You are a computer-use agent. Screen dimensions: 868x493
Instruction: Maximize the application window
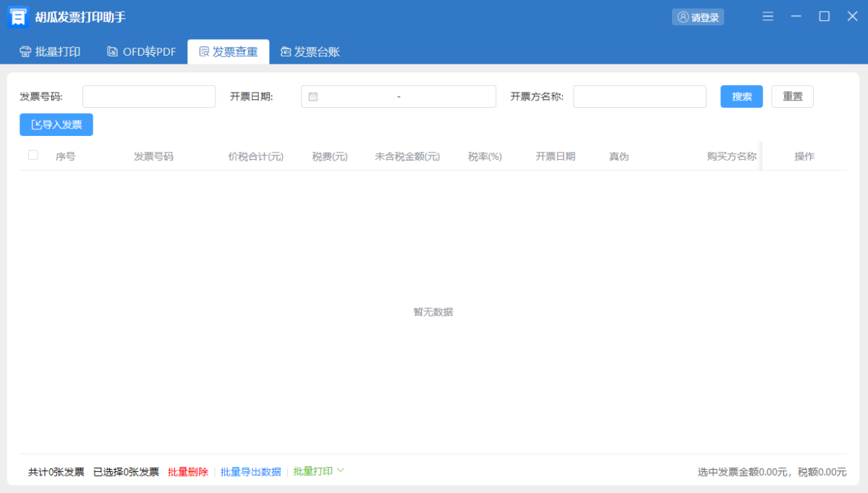(x=824, y=17)
